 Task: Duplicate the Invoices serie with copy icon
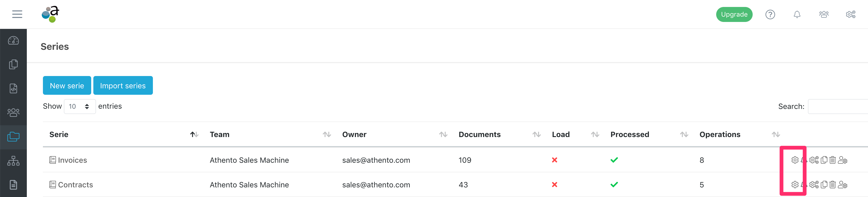(x=824, y=160)
